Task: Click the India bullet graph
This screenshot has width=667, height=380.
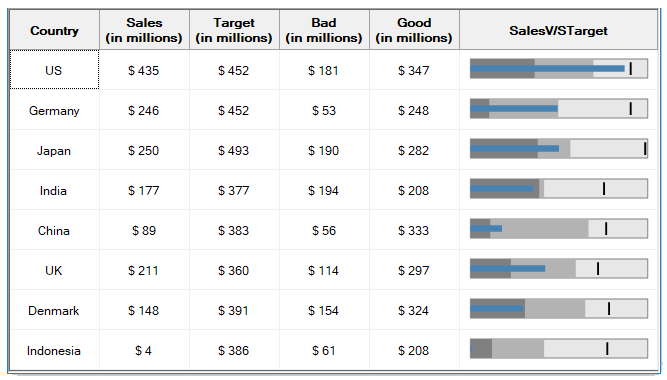Action: point(559,189)
